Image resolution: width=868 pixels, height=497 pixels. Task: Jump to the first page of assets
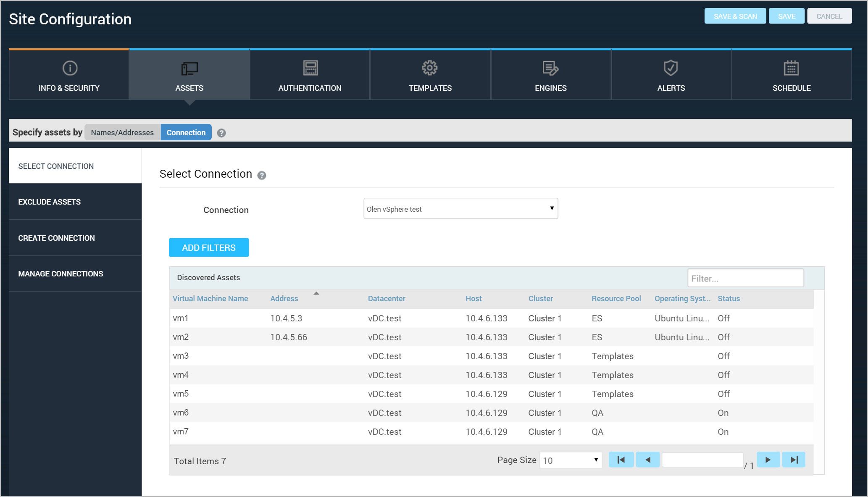click(621, 460)
